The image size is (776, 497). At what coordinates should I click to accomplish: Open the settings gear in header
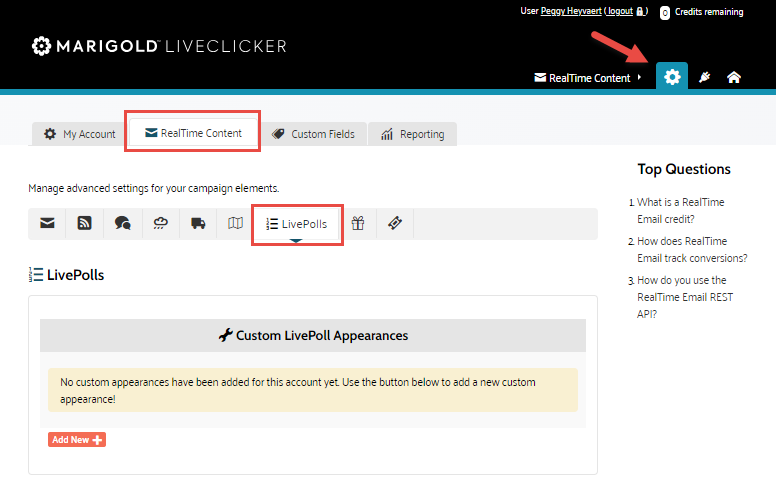tap(672, 77)
